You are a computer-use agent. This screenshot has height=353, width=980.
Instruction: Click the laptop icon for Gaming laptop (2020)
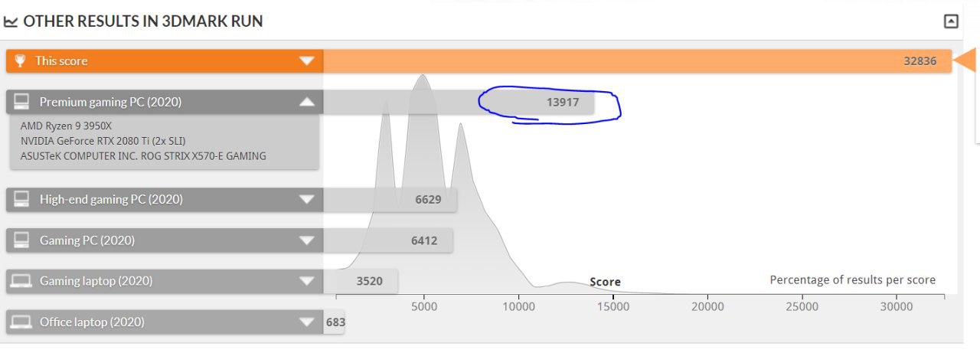point(21,282)
